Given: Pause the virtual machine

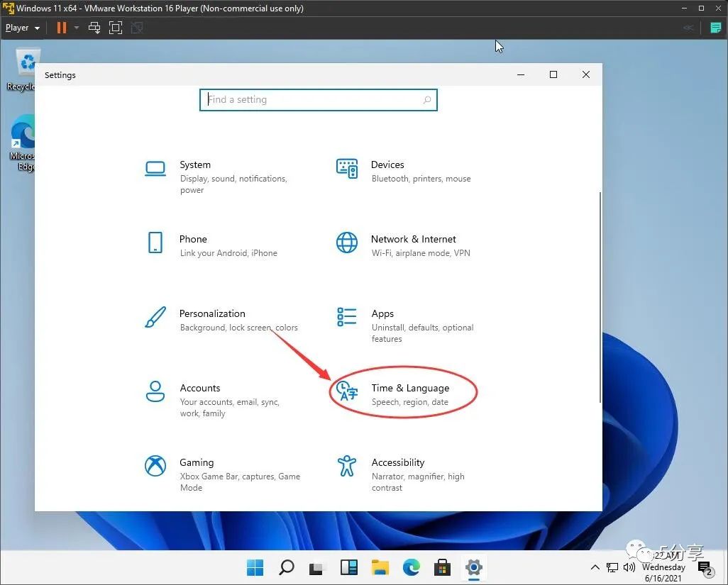Looking at the screenshot, I should (62, 28).
